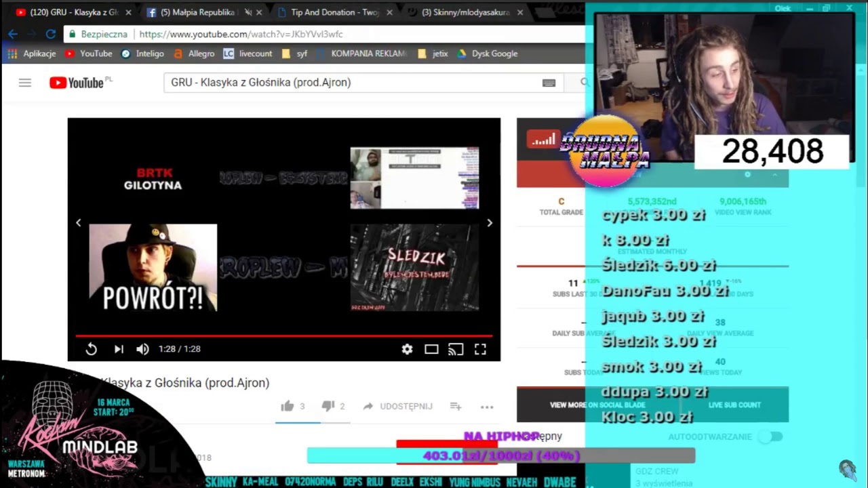Image resolution: width=868 pixels, height=488 pixels.
Task: Show previous end-screen suggestions arrow
Action: (79, 222)
